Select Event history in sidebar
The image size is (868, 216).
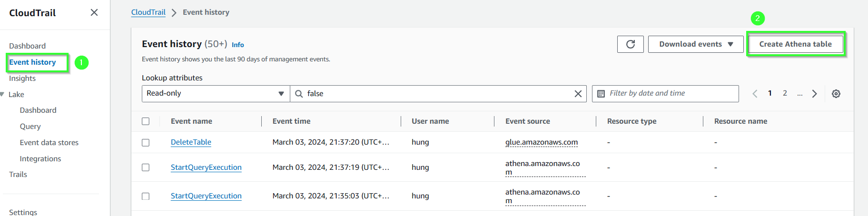tap(32, 62)
